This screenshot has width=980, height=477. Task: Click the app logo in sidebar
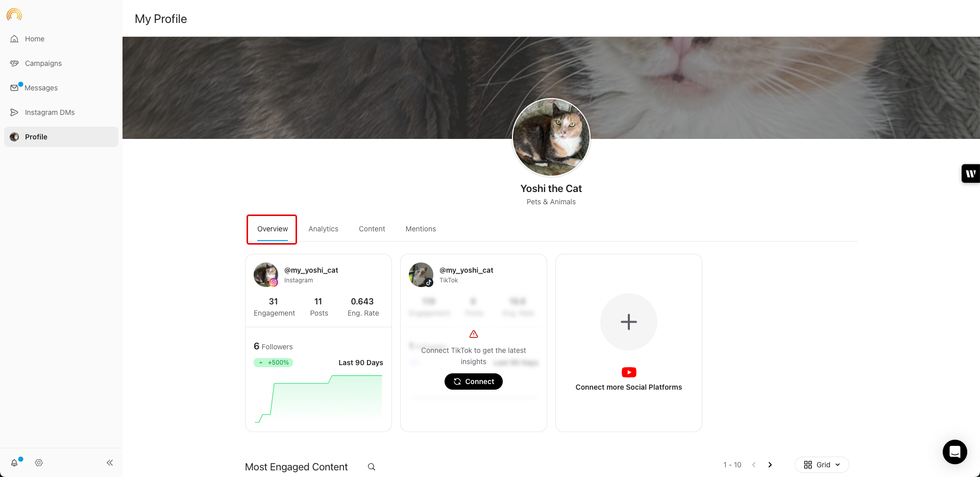(x=14, y=14)
